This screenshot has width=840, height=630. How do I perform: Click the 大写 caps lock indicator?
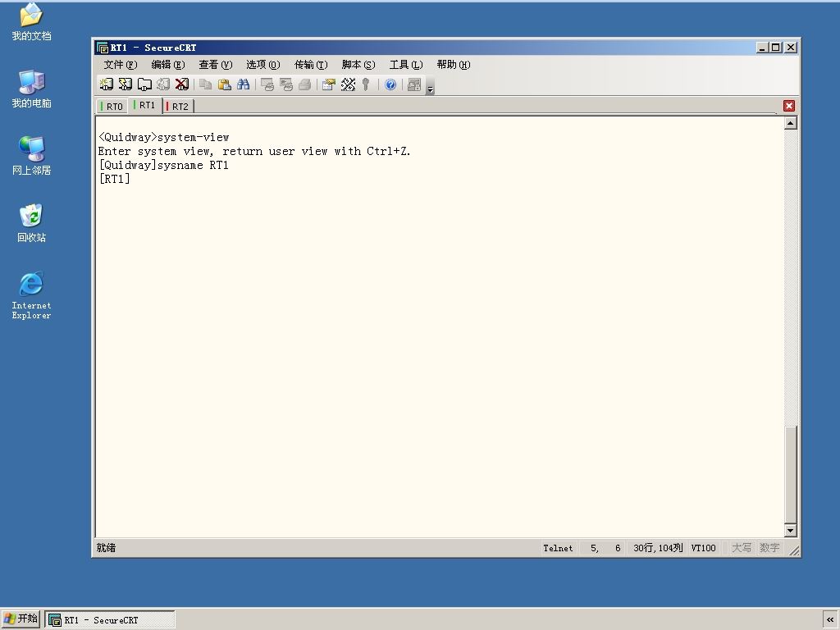pos(742,548)
